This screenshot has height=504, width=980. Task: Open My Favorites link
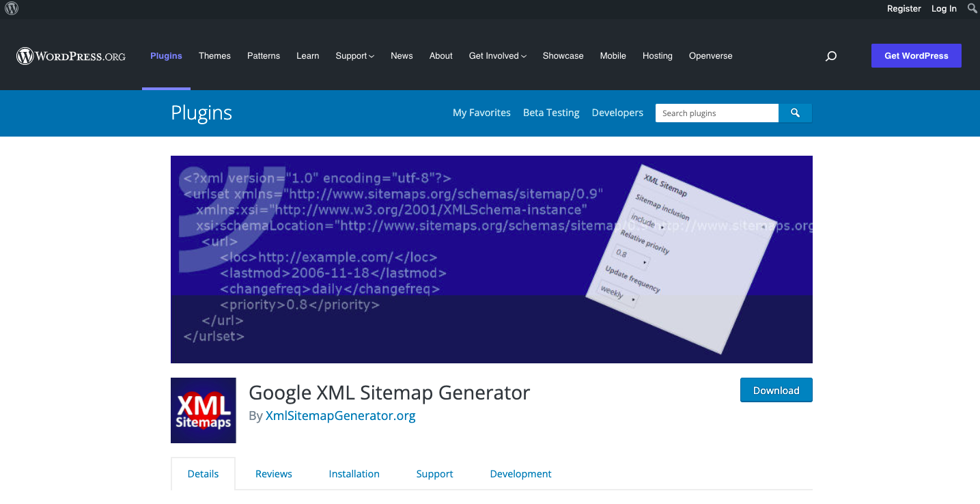tap(481, 113)
